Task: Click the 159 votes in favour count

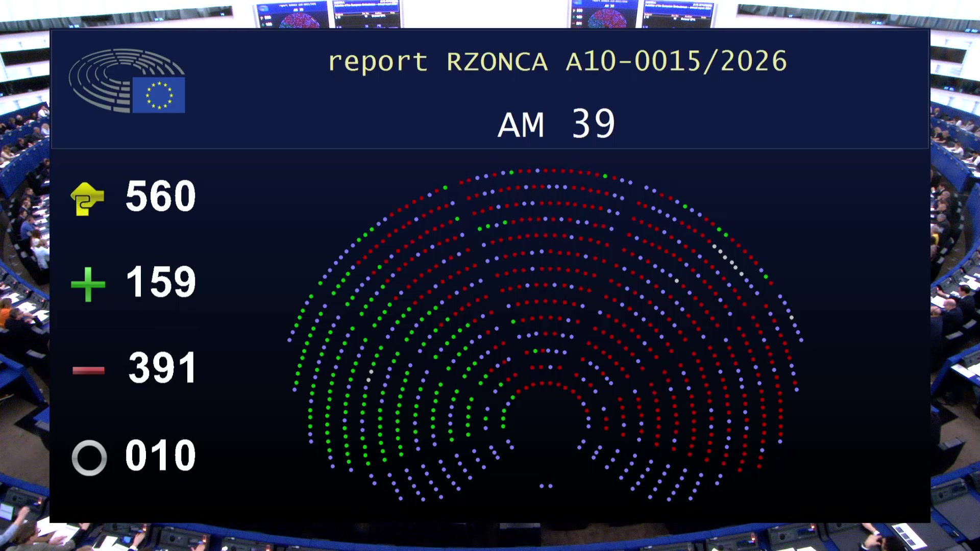Action: tap(160, 282)
